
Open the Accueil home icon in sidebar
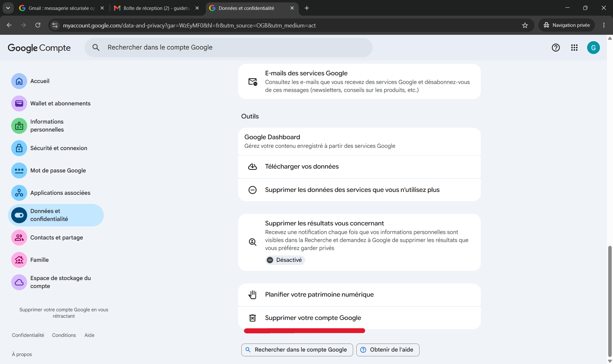click(19, 81)
